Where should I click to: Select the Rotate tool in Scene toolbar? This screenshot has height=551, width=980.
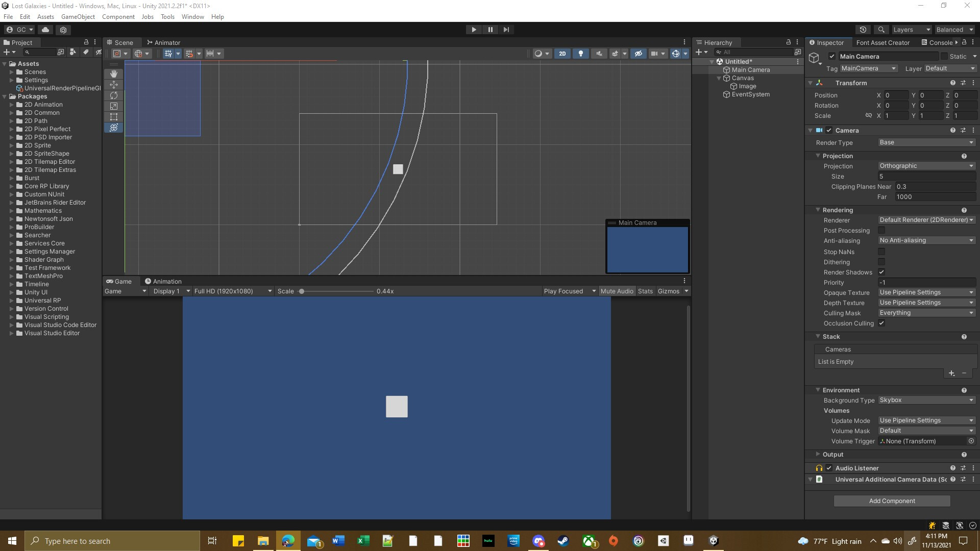(x=113, y=95)
